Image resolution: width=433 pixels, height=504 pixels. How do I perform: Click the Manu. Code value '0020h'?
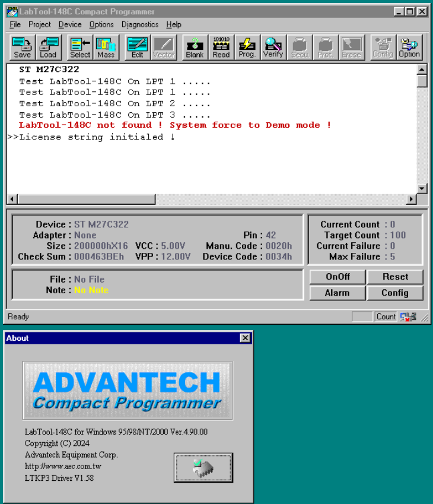pos(279,246)
